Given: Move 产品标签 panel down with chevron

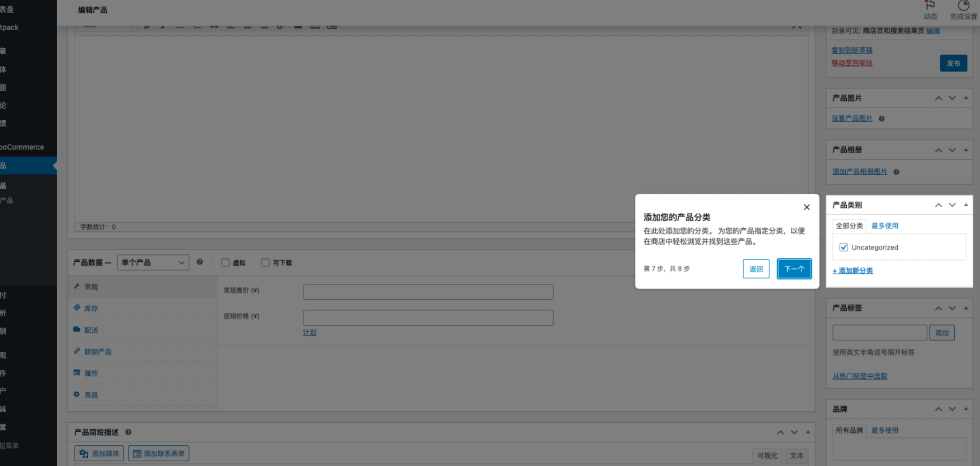Looking at the screenshot, I should [x=952, y=308].
